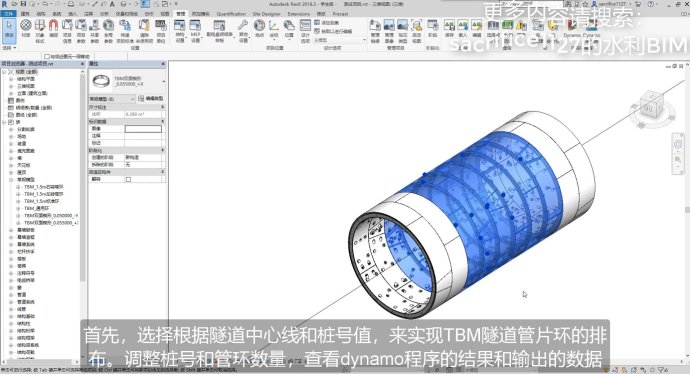Switch to the Architecture ribbon tab
The height and width of the screenshot is (374, 690).
point(26,14)
